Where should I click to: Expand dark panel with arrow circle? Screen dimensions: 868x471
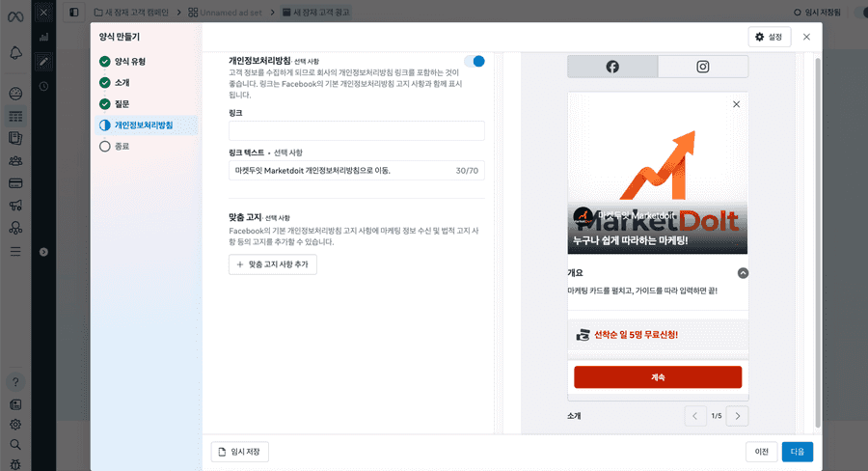pos(43,252)
